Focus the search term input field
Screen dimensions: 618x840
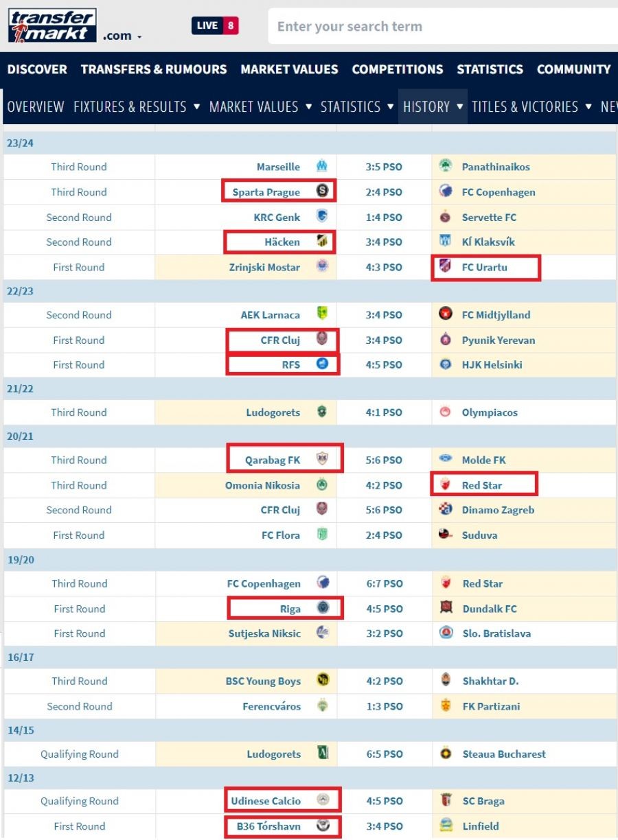(x=439, y=27)
